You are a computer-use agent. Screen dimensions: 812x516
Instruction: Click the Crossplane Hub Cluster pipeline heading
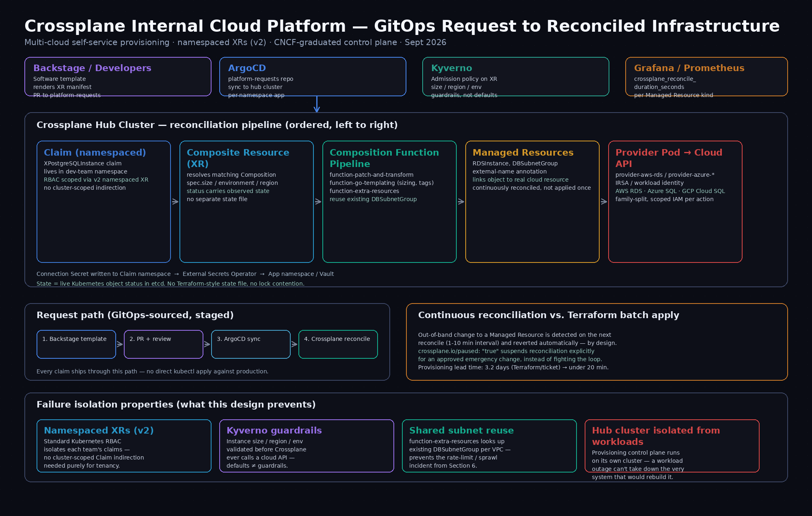pyautogui.click(x=217, y=125)
